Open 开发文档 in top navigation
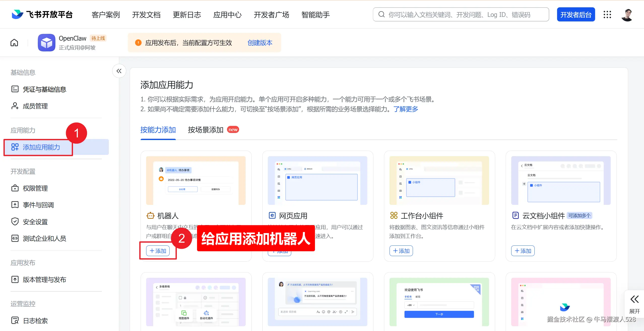 pos(146,15)
